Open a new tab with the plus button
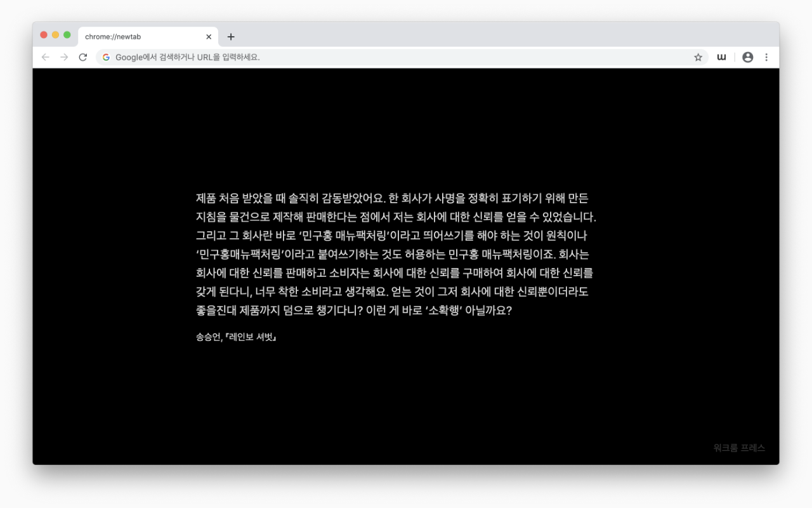 tap(231, 36)
